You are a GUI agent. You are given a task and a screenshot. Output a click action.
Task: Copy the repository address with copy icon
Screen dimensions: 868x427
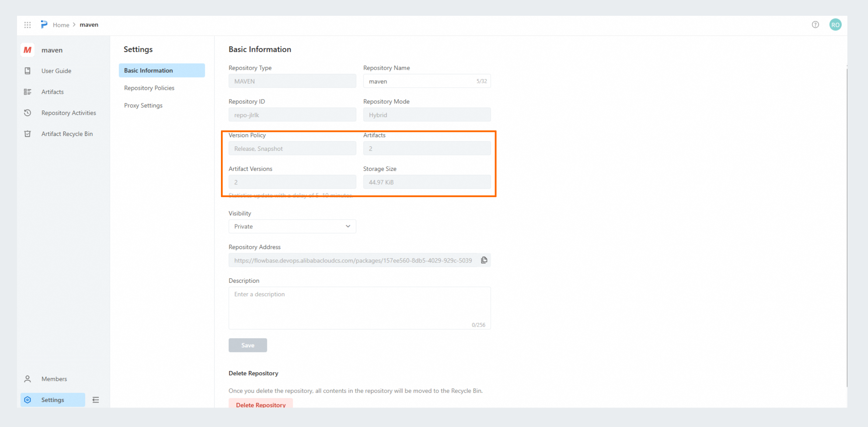(484, 260)
